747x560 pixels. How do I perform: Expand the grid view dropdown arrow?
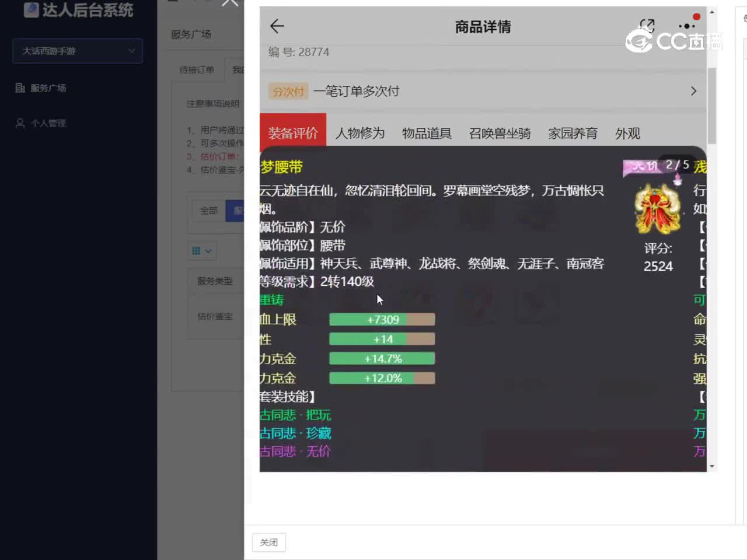pyautogui.click(x=208, y=251)
